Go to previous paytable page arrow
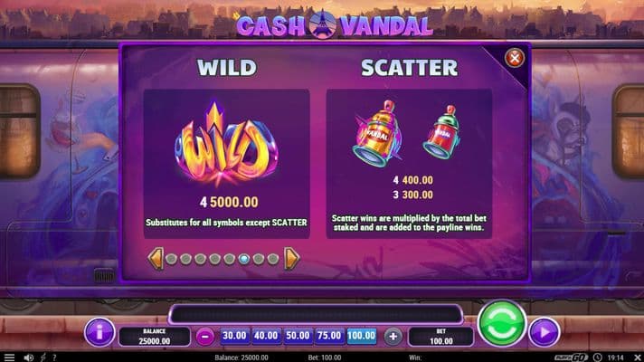The width and height of the screenshot is (644, 362). (156, 259)
